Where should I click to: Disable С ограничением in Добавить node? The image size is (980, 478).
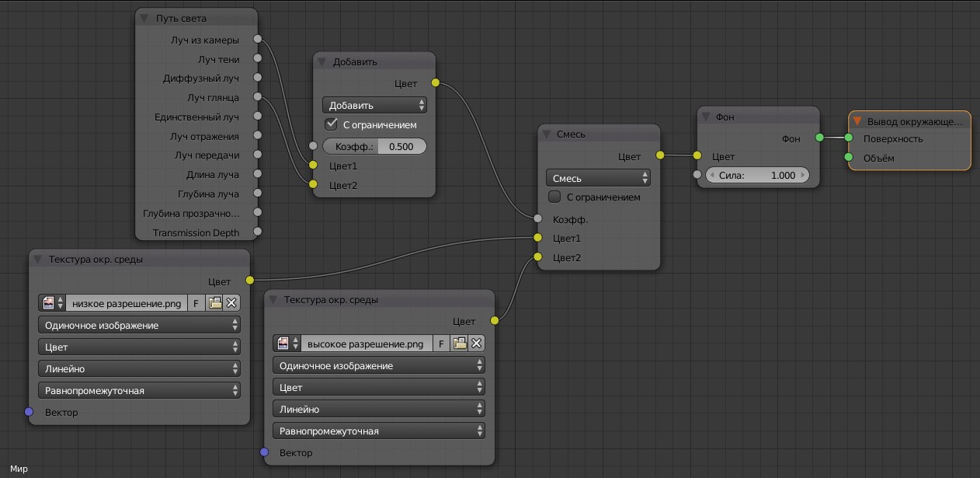tap(331, 124)
